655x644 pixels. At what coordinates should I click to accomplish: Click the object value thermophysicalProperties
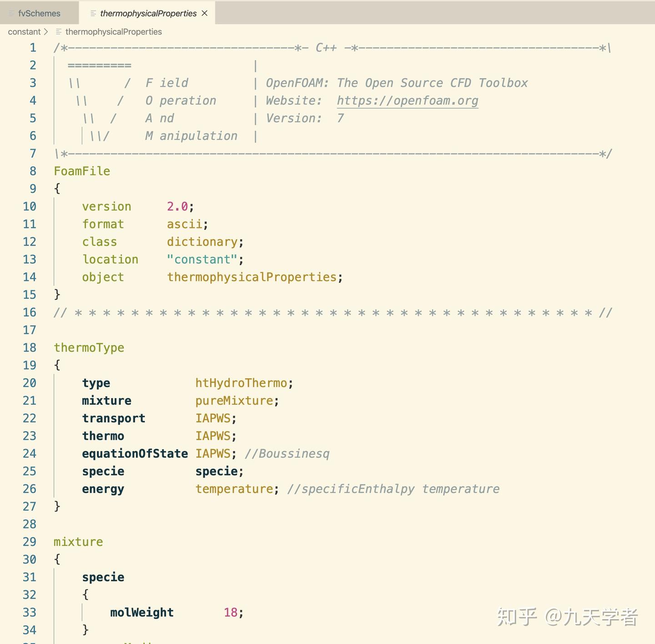point(252,277)
